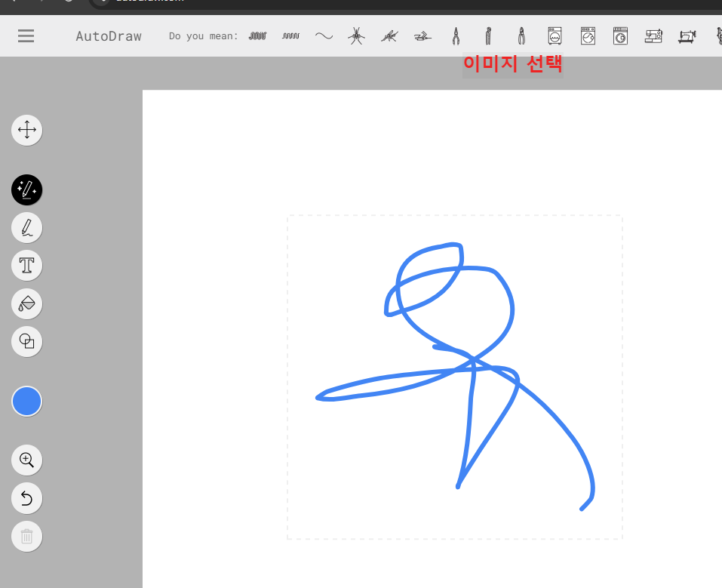Select the third pliers suggestion
This screenshot has width=722, height=588.
[x=522, y=36]
